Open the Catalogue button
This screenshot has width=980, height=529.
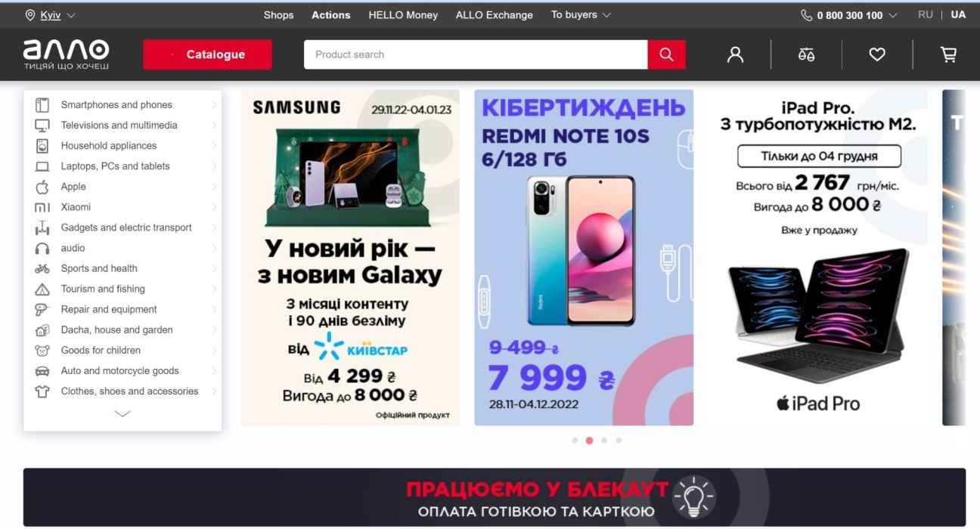coord(207,54)
